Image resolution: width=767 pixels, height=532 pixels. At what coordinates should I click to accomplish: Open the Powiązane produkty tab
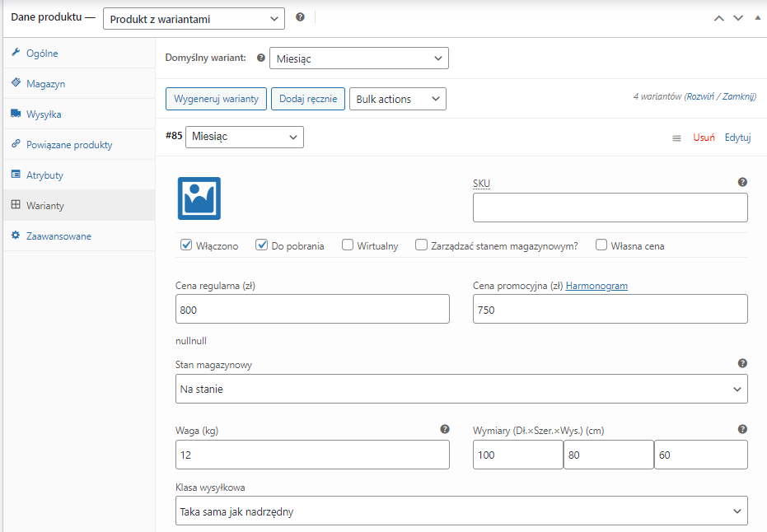[x=79, y=145]
